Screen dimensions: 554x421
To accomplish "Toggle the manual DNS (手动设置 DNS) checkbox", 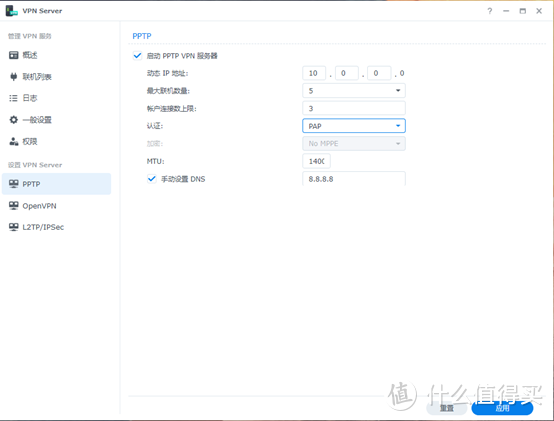I will 152,179.
